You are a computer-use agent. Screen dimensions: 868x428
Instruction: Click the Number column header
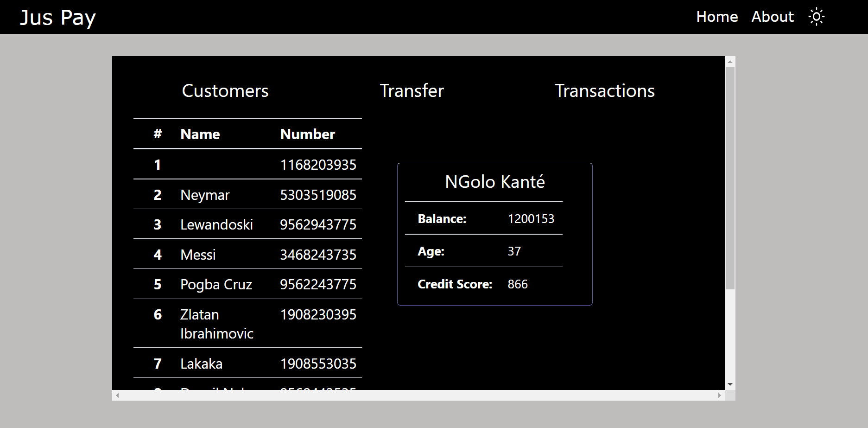308,134
